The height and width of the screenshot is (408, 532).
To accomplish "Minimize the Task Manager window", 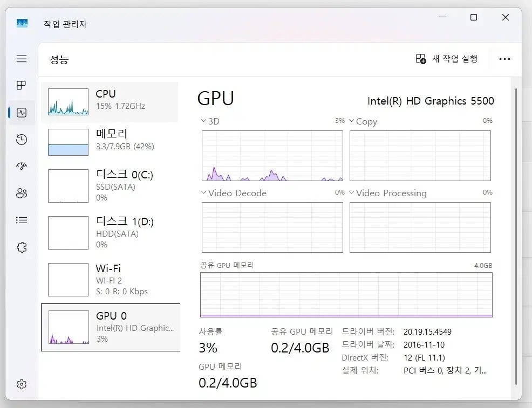I will pyautogui.click(x=442, y=17).
